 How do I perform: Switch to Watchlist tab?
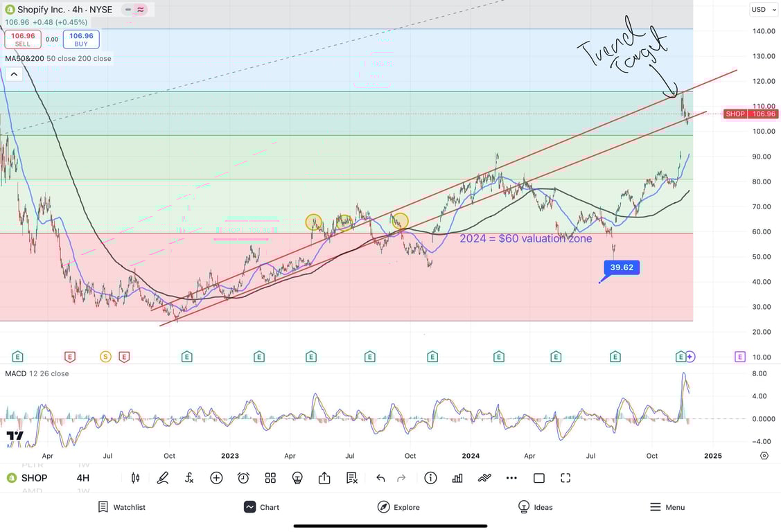point(122,507)
